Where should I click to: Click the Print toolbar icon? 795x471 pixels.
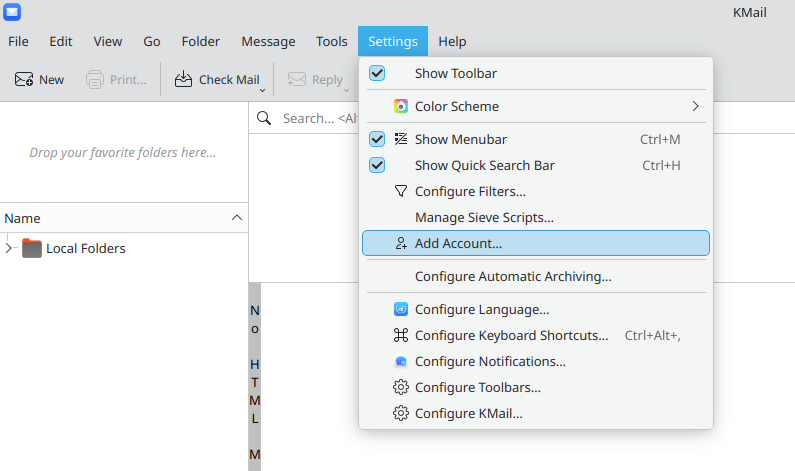pyautogui.click(x=95, y=80)
